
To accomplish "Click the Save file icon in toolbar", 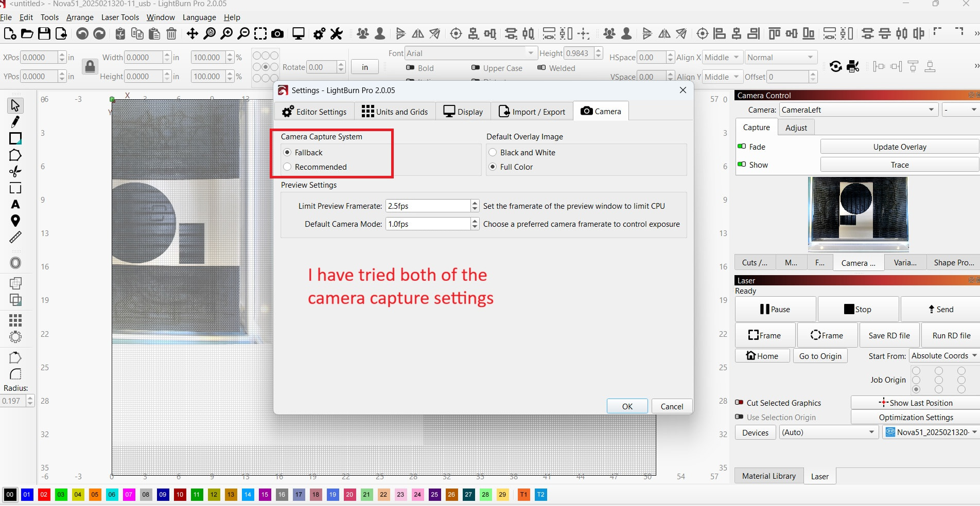I will coord(44,34).
